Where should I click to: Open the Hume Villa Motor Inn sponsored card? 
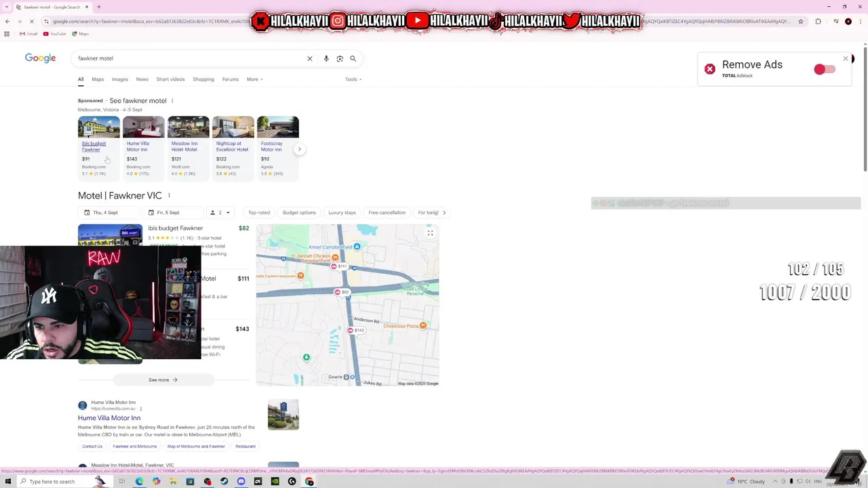coord(144,147)
